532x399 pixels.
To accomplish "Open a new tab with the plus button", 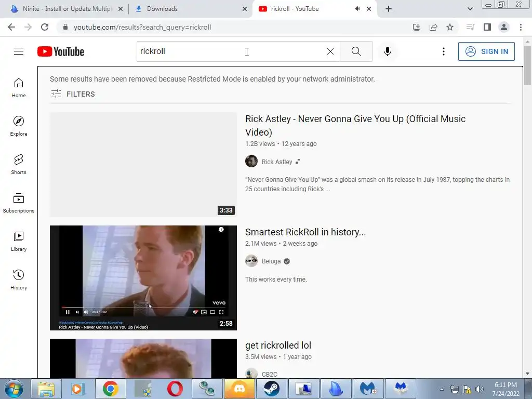I will 389,9.
